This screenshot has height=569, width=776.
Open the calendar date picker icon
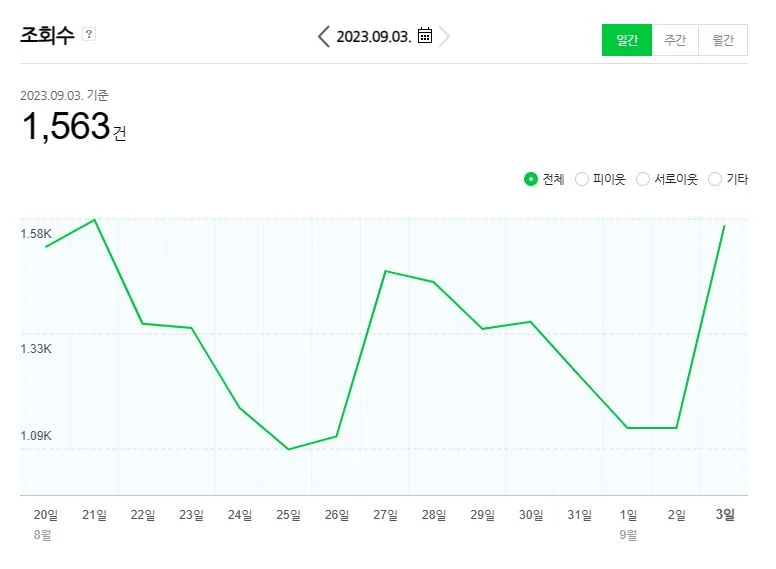(x=425, y=36)
